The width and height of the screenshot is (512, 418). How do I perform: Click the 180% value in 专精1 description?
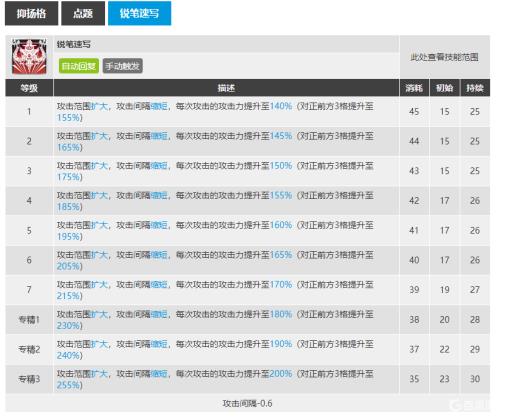coord(281,314)
